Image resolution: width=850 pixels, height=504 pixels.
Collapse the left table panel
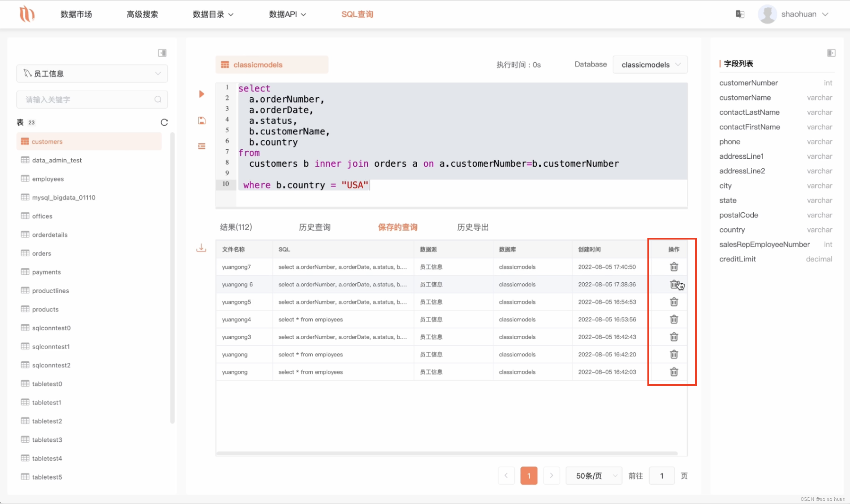coord(162,53)
